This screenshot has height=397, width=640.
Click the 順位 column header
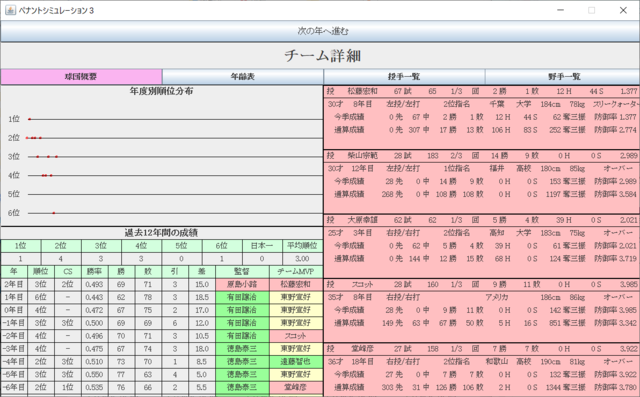point(40,272)
